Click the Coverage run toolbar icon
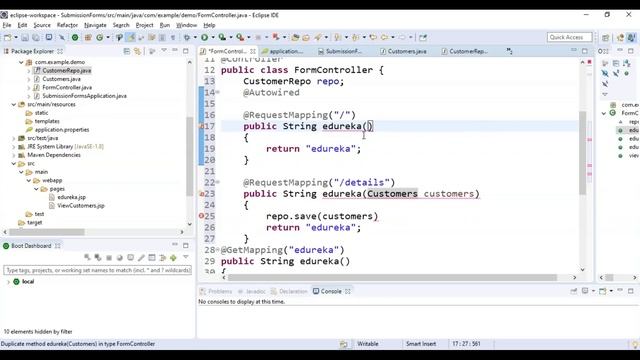This screenshot has height=360, width=640. coord(222,38)
